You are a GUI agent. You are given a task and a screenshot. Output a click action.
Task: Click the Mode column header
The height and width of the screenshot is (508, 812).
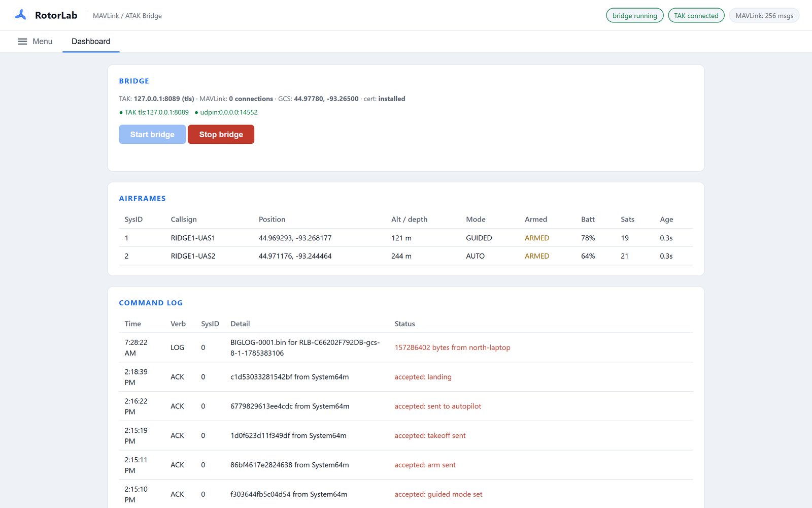[x=476, y=219]
